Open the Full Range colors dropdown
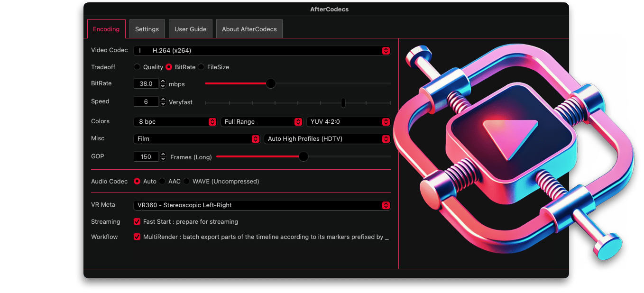 tap(262, 122)
